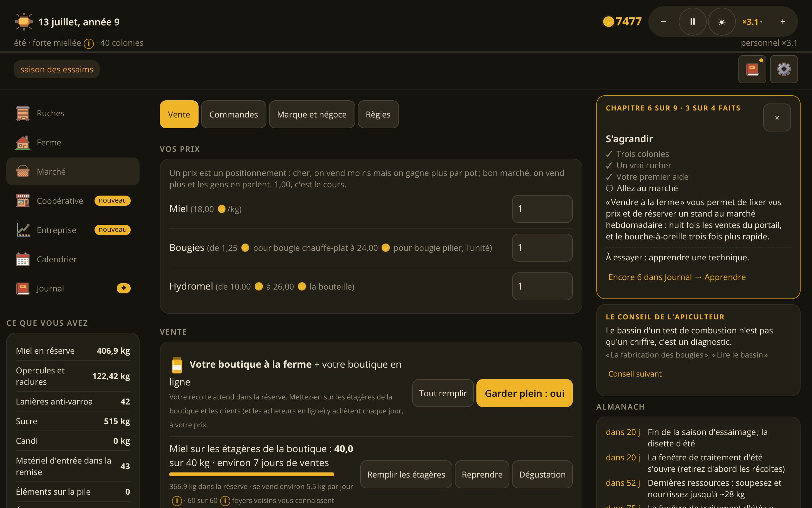Edit the Bougies price field

pos(542,248)
